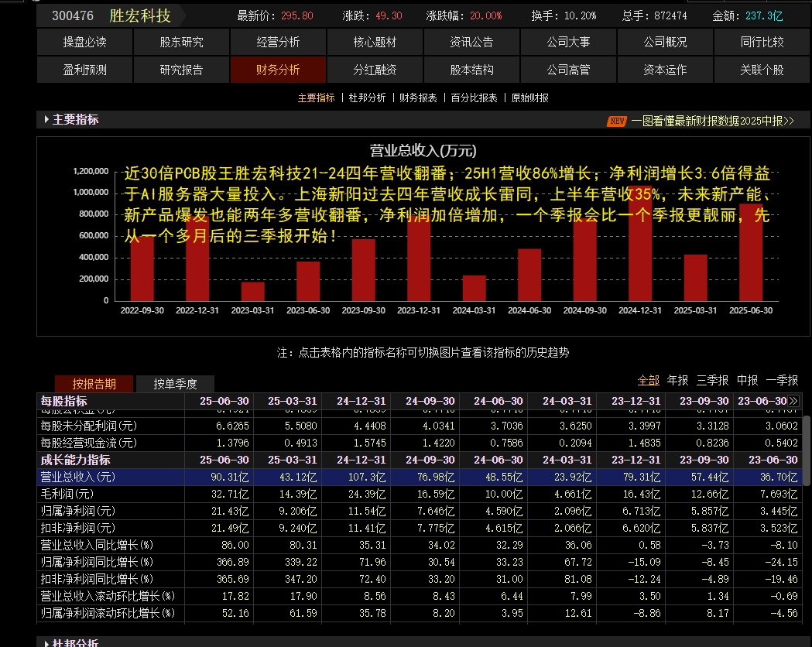Click the 成长能力指标 group header
The width and height of the screenshot is (812, 647).
[x=76, y=460]
